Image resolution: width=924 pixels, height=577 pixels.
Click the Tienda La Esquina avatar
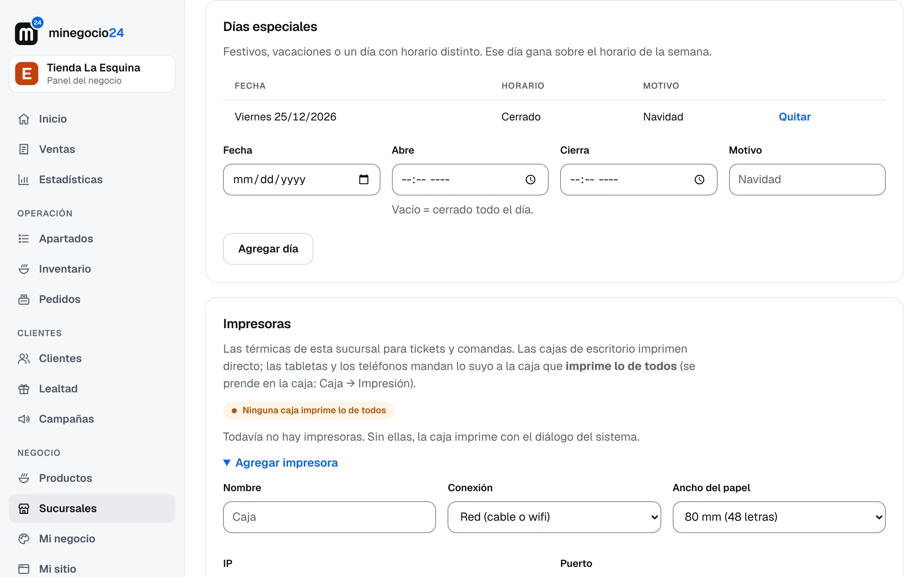point(27,74)
